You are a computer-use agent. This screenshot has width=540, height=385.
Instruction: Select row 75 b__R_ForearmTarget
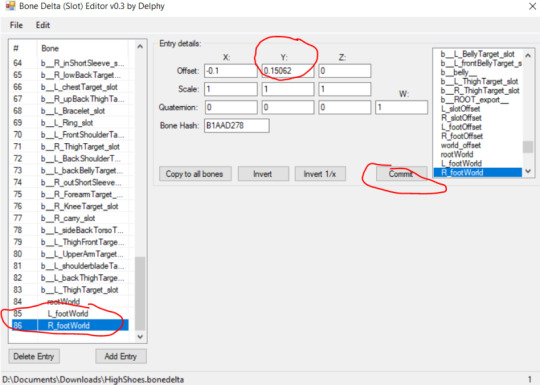point(70,195)
